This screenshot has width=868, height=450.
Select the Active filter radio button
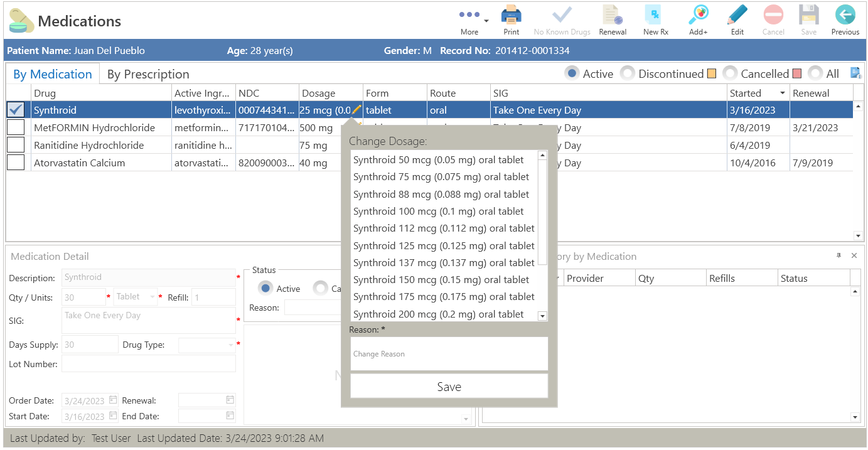pos(572,73)
